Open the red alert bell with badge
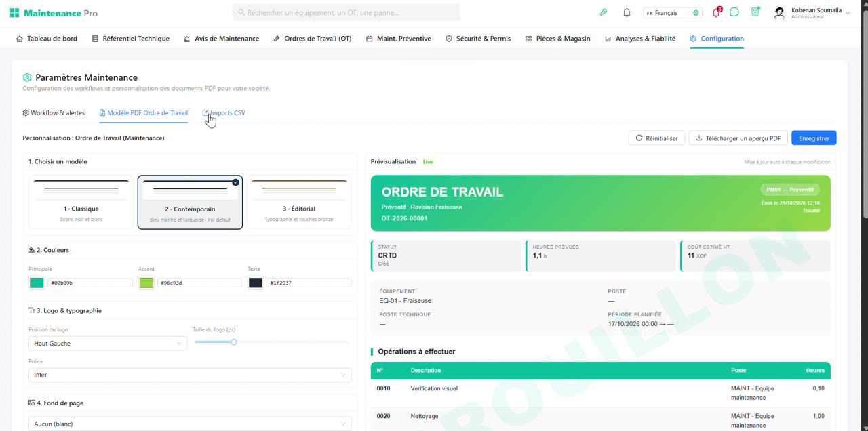Screen dimensions: 868x431 pos(716,13)
